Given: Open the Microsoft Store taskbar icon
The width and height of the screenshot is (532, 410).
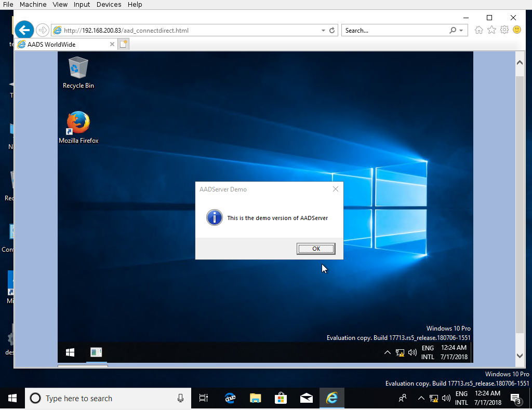Looking at the screenshot, I should tap(281, 398).
